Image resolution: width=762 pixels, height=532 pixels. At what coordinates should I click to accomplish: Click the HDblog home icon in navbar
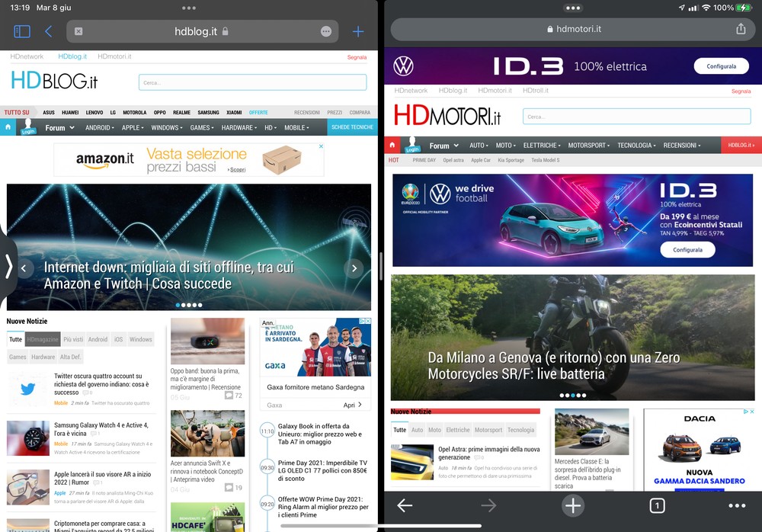click(x=8, y=127)
